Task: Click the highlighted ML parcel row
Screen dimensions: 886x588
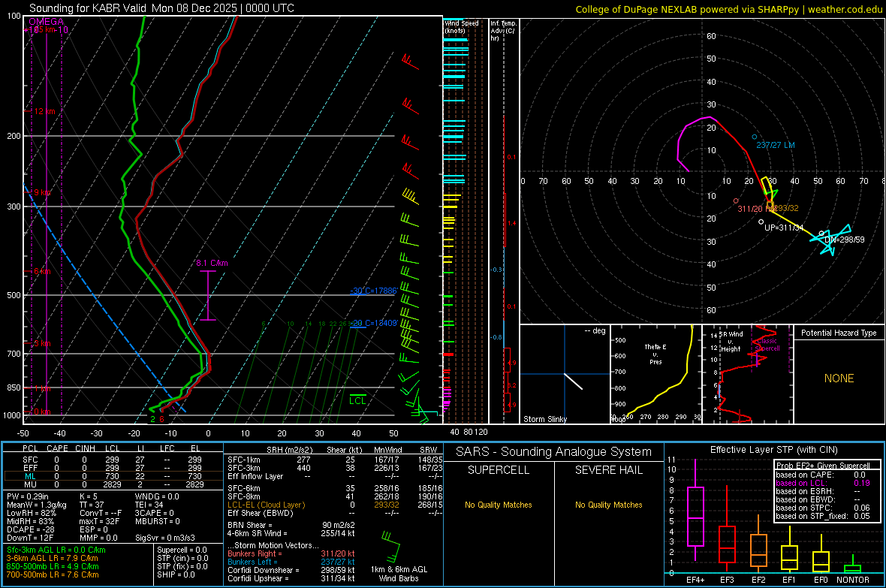Action: 112,476
